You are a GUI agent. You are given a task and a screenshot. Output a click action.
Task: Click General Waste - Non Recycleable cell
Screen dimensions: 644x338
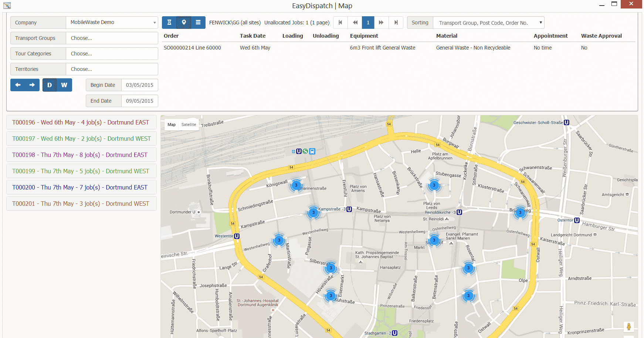point(473,48)
